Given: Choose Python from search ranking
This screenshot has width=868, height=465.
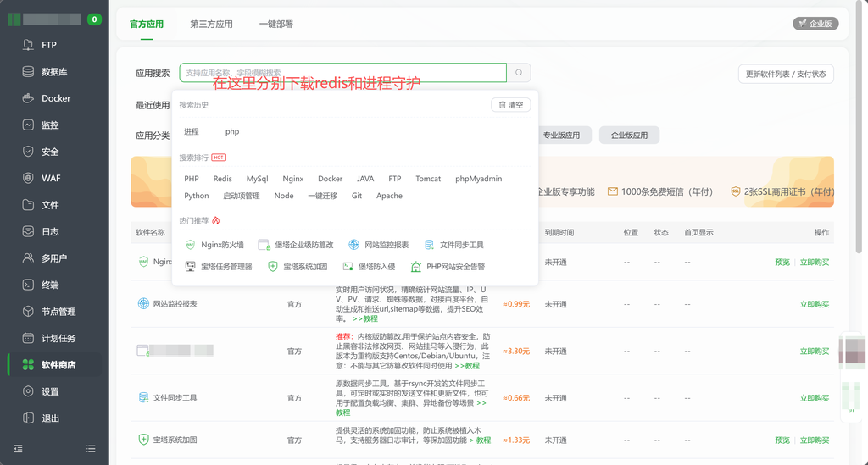Looking at the screenshot, I should pos(197,196).
